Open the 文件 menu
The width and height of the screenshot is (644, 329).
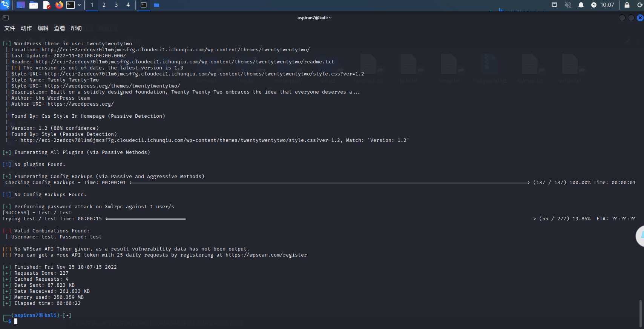click(x=10, y=28)
